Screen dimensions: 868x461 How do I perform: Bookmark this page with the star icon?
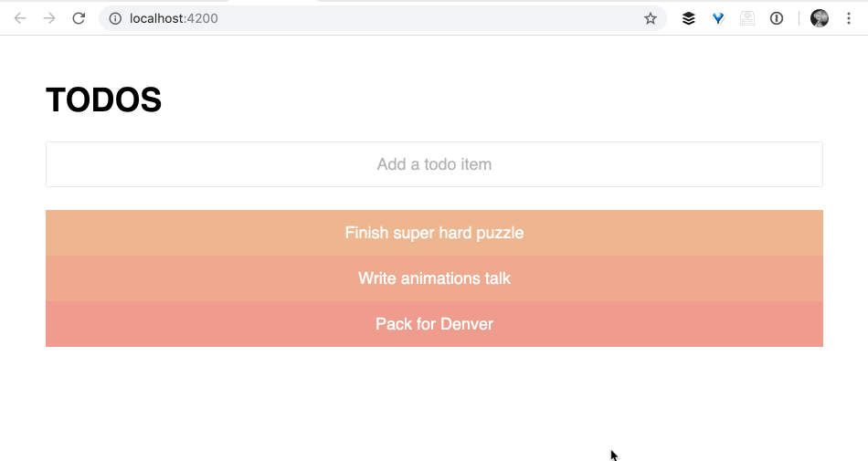(651, 18)
